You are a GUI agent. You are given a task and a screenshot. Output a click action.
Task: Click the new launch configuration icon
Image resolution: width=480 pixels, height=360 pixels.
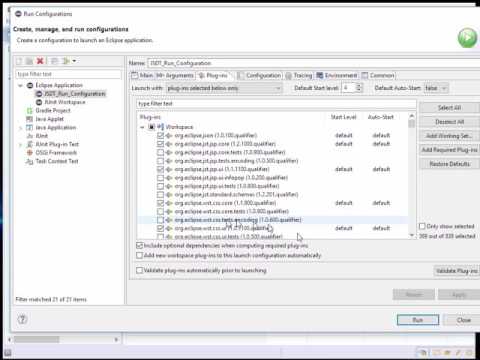[19, 61]
